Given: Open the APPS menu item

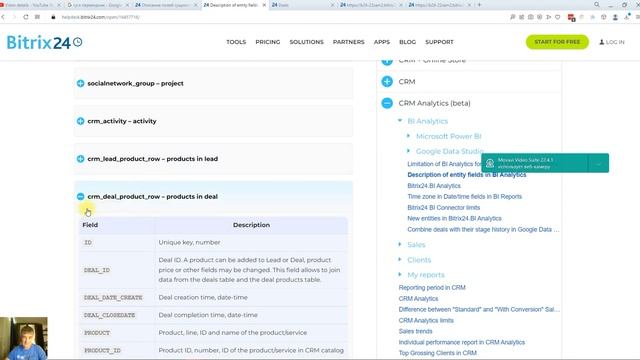Looking at the screenshot, I should click(x=382, y=42).
